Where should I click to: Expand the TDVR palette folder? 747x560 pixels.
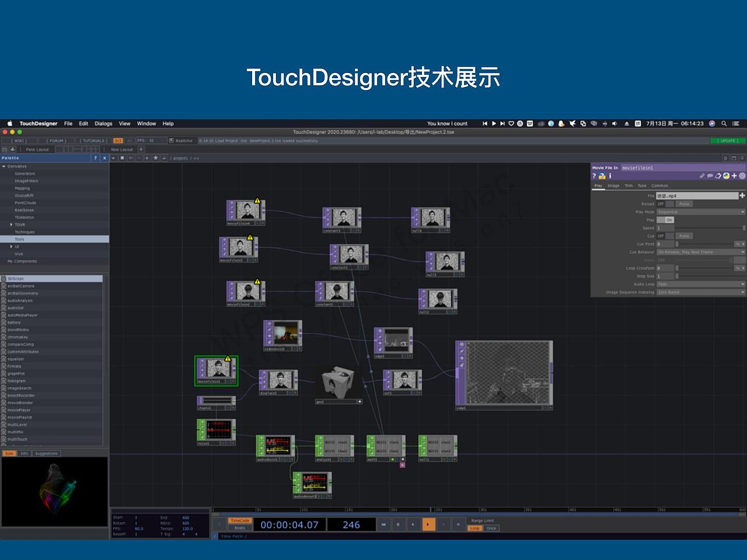(x=11, y=225)
